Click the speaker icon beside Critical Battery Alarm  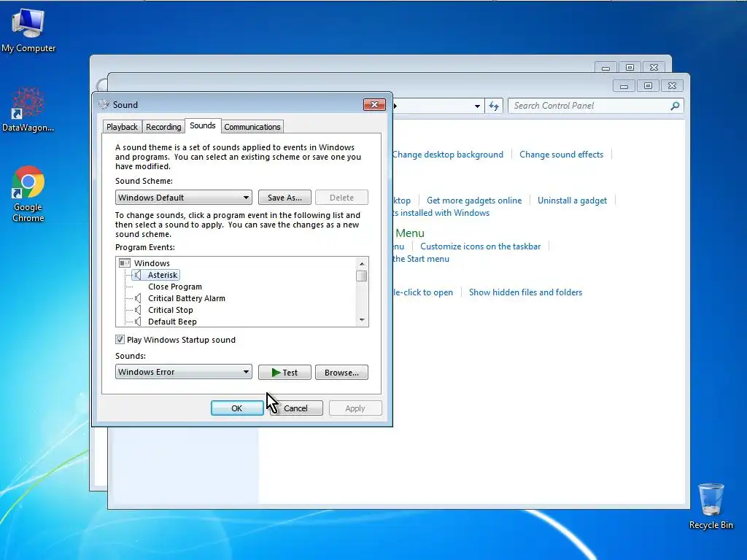tap(138, 298)
